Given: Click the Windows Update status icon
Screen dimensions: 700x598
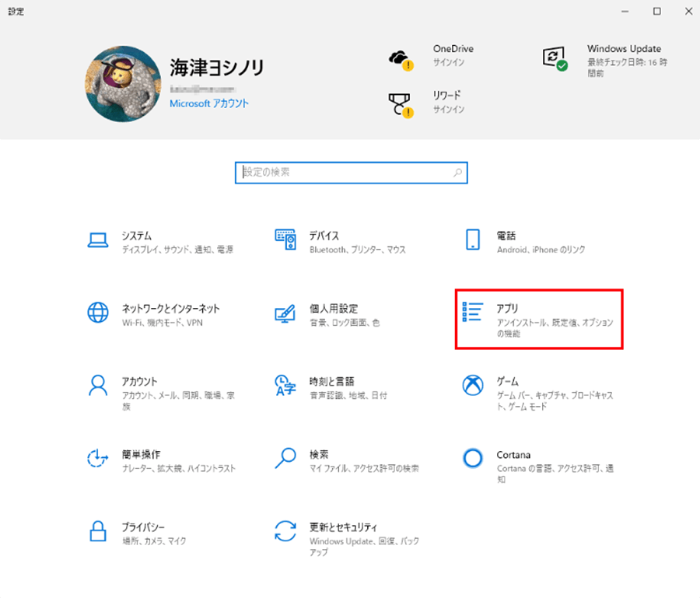Looking at the screenshot, I should pos(555,59).
